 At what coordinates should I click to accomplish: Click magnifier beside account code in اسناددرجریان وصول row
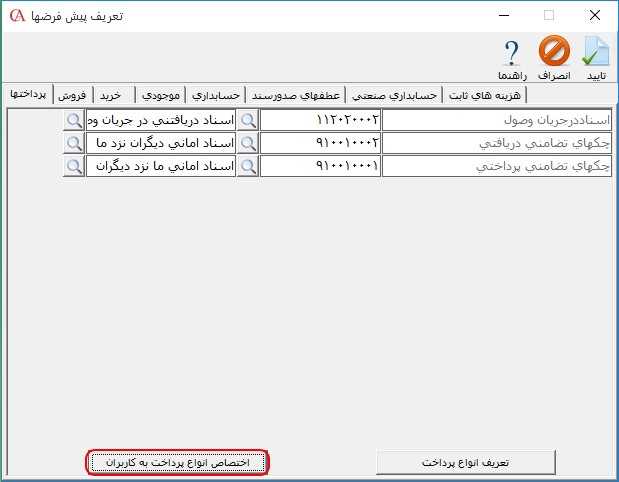(248, 120)
